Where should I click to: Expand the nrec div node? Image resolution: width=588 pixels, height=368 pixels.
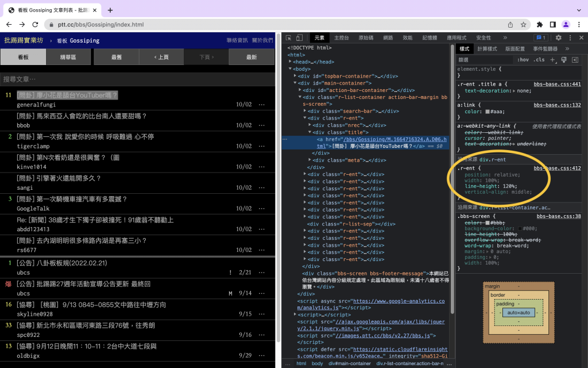[310, 125]
